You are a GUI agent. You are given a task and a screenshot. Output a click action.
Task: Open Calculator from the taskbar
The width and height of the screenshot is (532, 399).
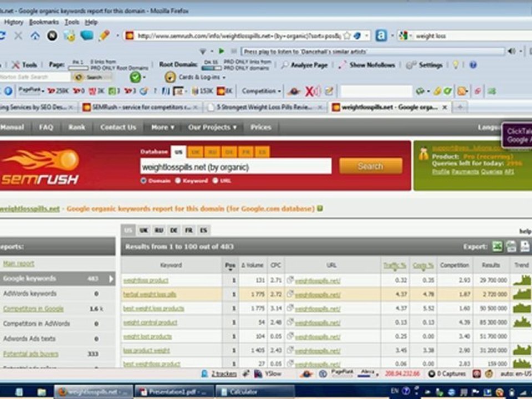255,392
